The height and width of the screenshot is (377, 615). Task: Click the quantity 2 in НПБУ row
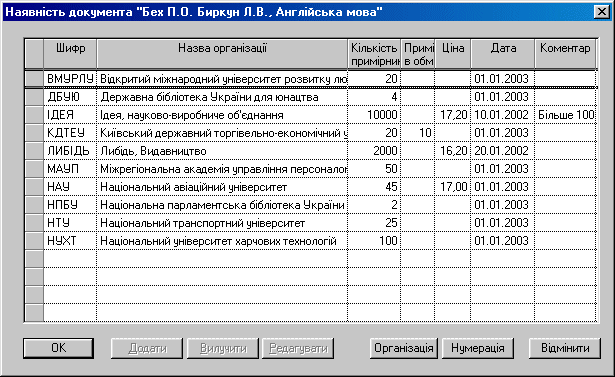(374, 205)
